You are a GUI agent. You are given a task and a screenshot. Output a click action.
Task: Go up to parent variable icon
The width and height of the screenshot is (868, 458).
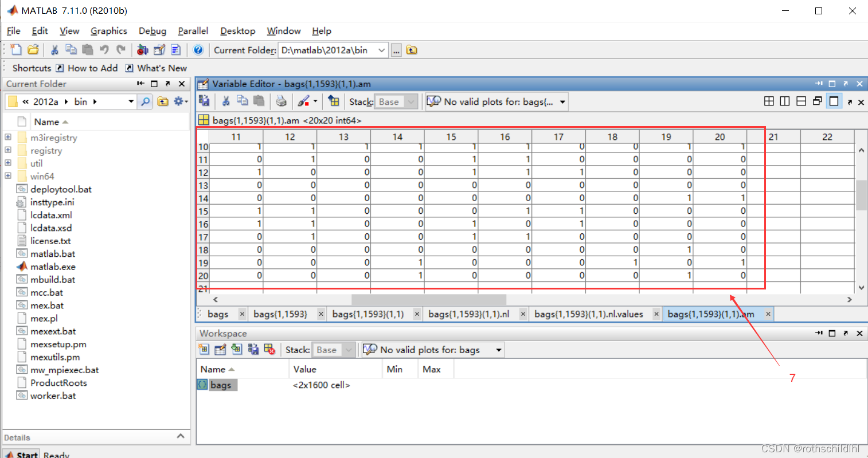click(x=334, y=101)
